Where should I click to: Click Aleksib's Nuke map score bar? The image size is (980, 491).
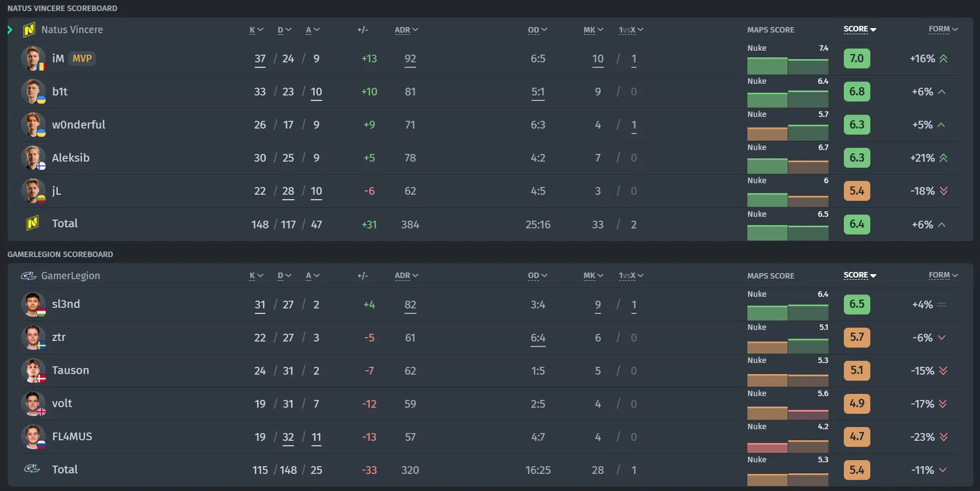(788, 166)
